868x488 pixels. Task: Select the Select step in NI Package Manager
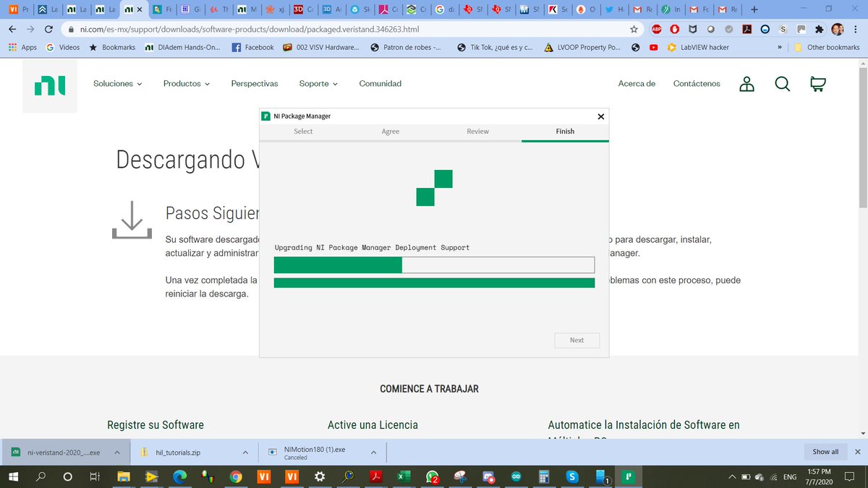click(303, 132)
